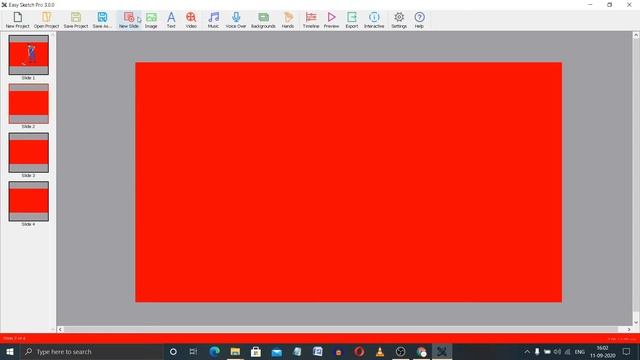Open the Mail app on the taskbar
This screenshot has width=640, height=360.
click(x=277, y=351)
